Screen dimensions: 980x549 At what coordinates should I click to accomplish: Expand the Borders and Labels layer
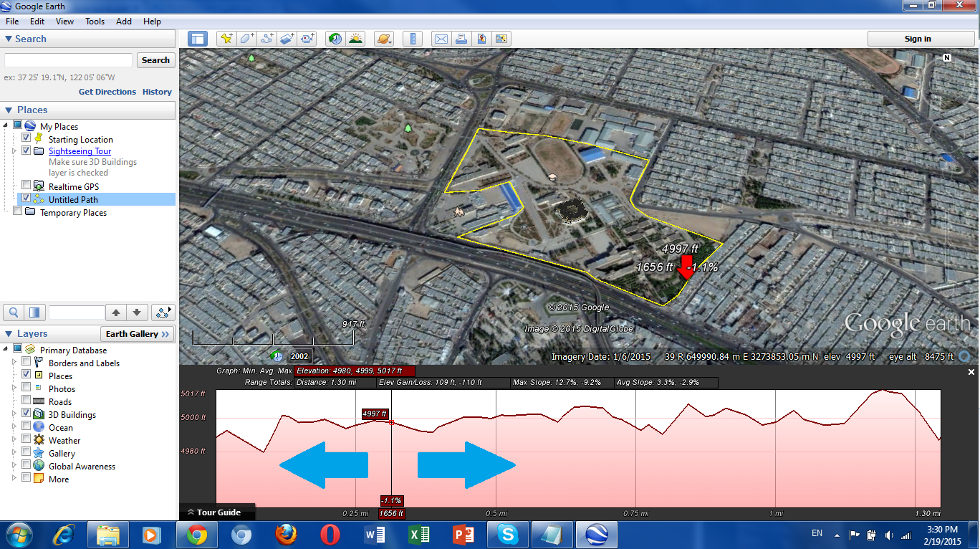[x=14, y=363]
